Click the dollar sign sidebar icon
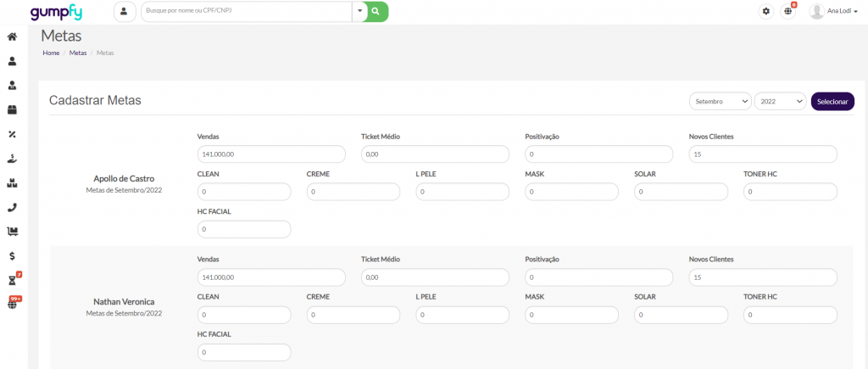This screenshot has width=868, height=369. [12, 255]
